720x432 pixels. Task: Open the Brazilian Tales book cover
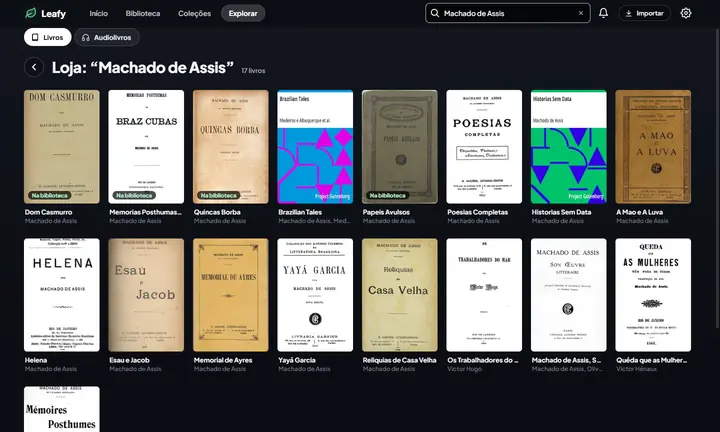pyautogui.click(x=315, y=147)
